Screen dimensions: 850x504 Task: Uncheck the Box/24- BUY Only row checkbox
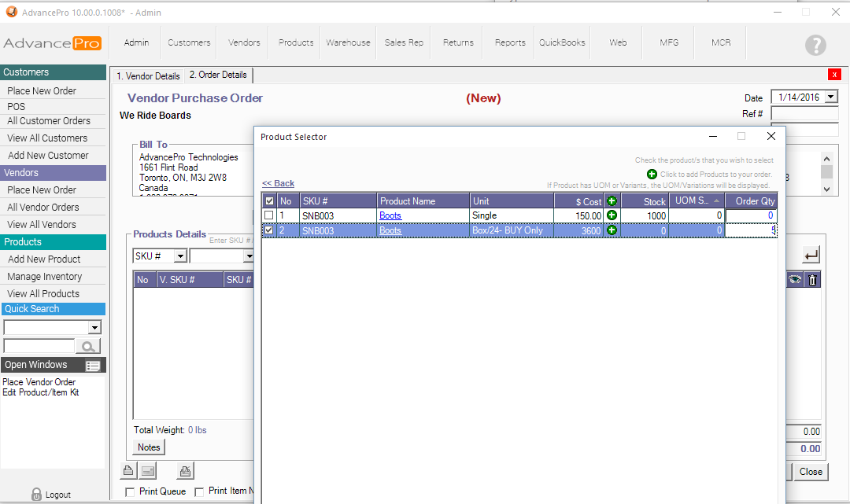coord(269,230)
